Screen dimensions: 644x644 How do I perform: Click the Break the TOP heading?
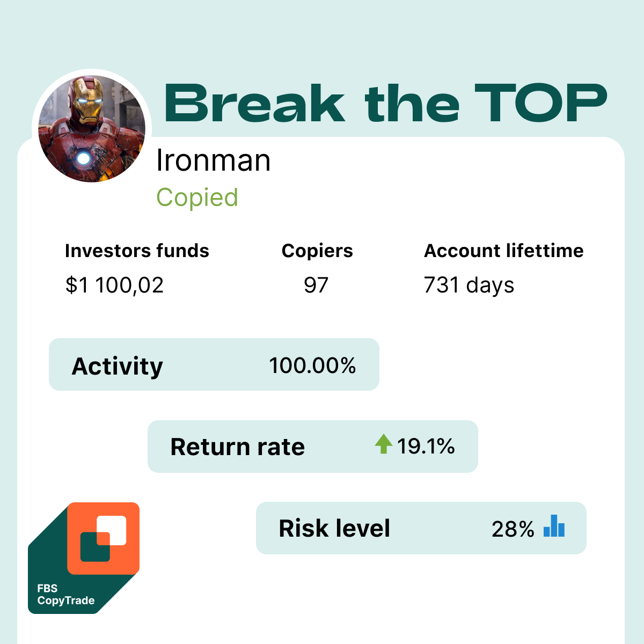coord(385,103)
